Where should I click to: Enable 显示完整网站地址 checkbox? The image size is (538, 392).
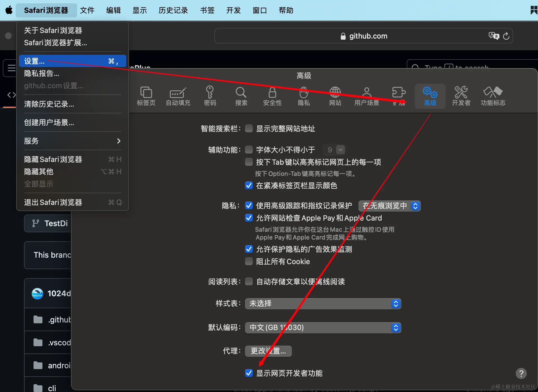point(249,128)
